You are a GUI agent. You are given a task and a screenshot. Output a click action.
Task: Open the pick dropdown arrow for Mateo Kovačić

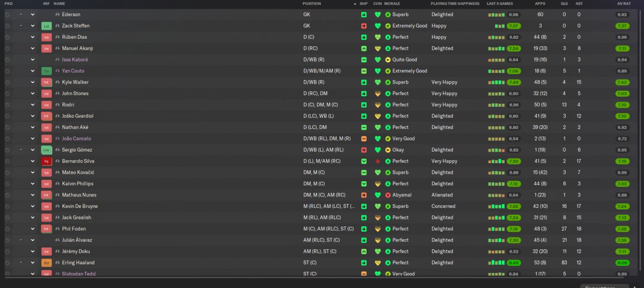(x=33, y=172)
